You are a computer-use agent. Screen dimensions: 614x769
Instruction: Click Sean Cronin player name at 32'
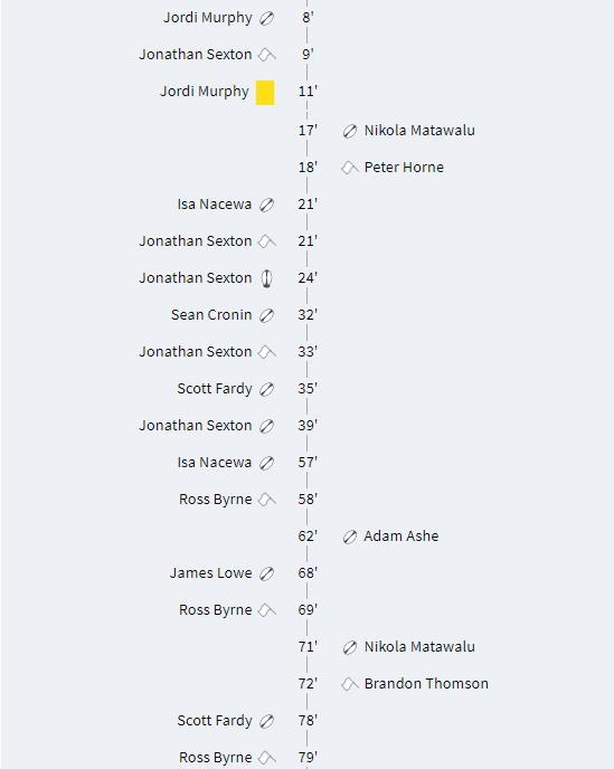(211, 315)
